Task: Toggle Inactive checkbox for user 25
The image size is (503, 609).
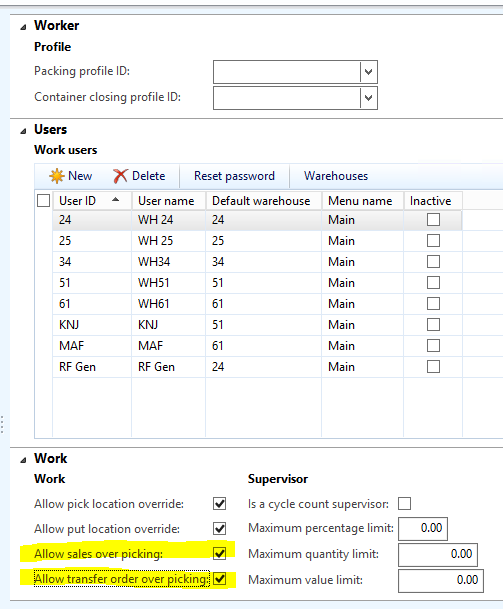Action: (433, 240)
